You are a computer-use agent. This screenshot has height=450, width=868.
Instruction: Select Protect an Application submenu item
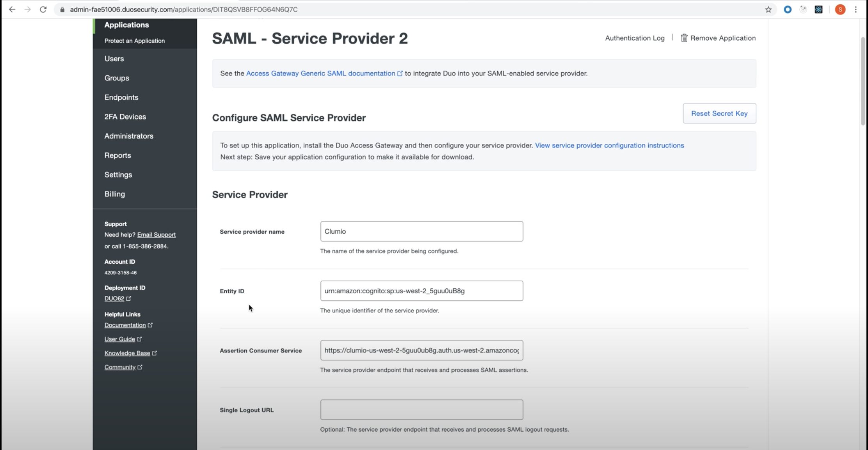[134, 41]
